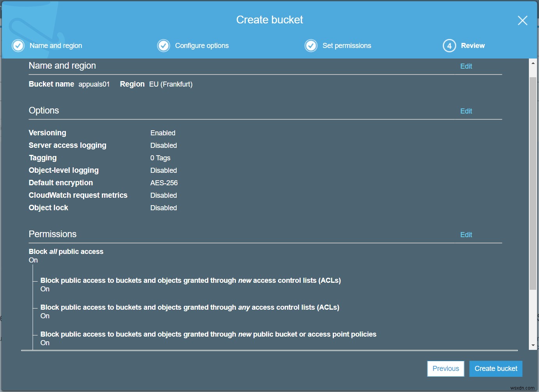
Task: Open the Configure options step
Action: [x=202, y=46]
